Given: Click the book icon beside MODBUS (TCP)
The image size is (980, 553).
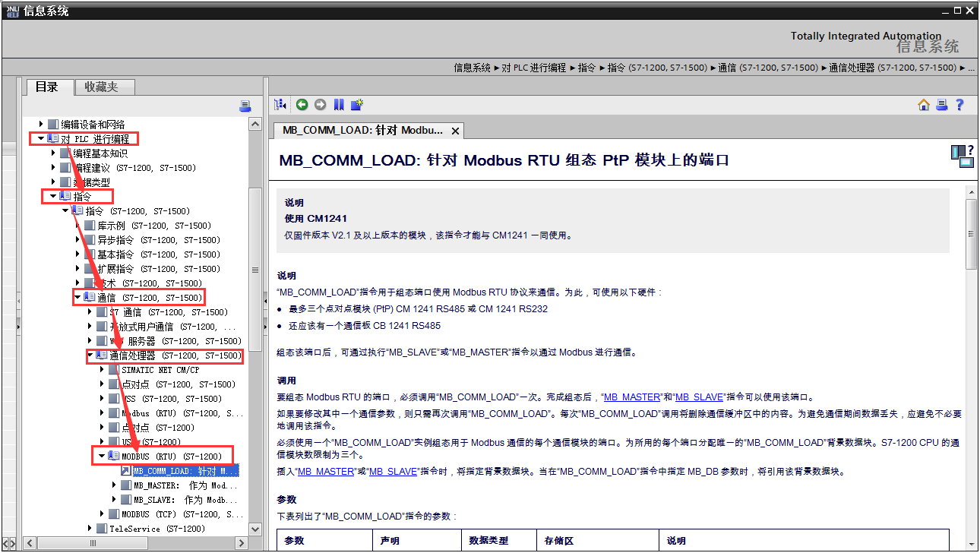Looking at the screenshot, I should tap(114, 513).
